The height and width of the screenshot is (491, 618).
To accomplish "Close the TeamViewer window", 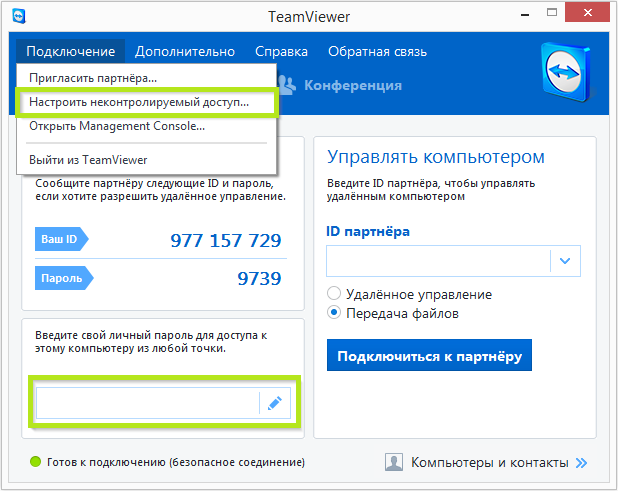I will tap(587, 13).
